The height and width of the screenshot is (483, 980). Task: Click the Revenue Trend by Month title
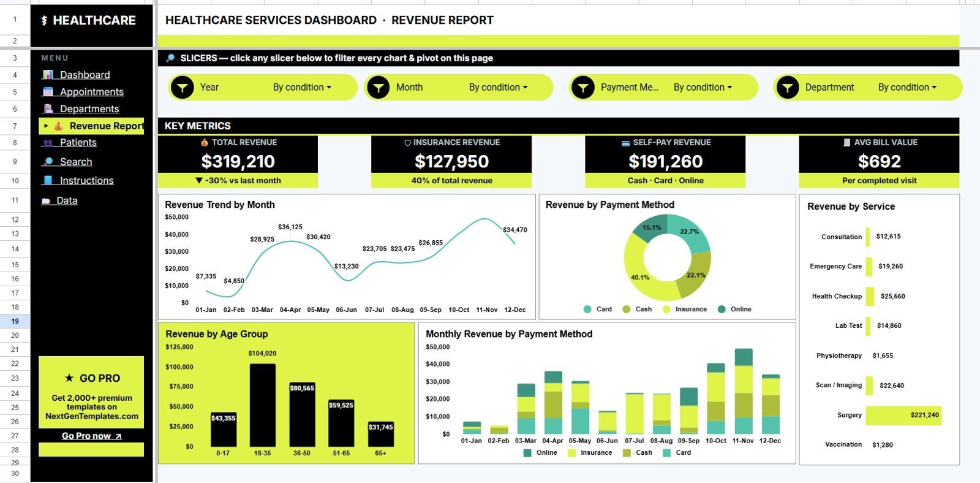220,205
